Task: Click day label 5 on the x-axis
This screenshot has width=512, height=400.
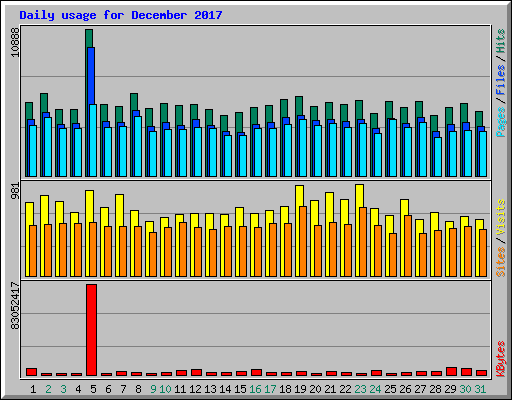Action: pos(93,389)
